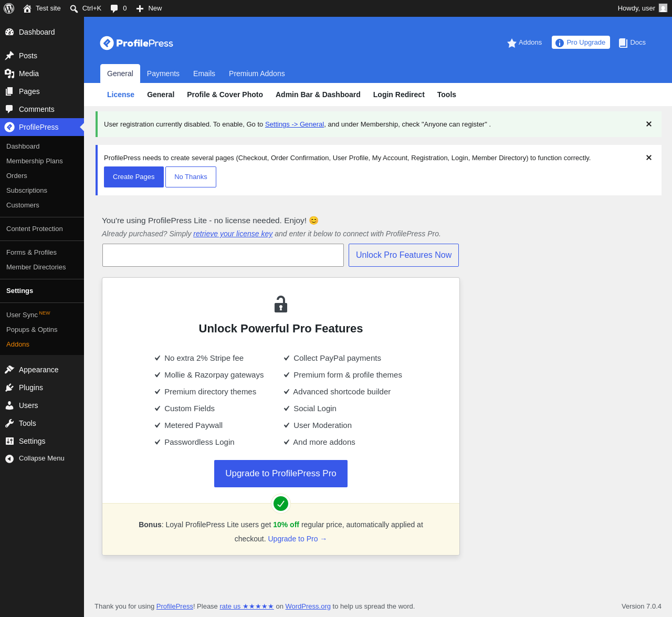
Task: Focus the license key input field
Action: [x=223, y=255]
